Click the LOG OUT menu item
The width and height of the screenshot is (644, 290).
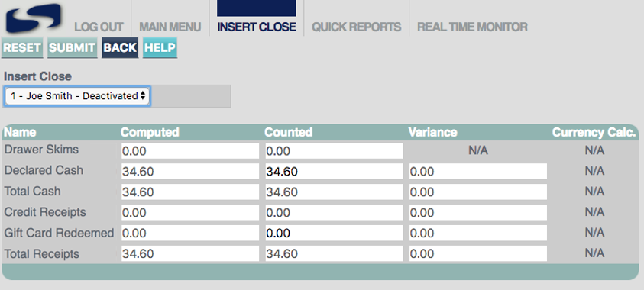tap(99, 27)
